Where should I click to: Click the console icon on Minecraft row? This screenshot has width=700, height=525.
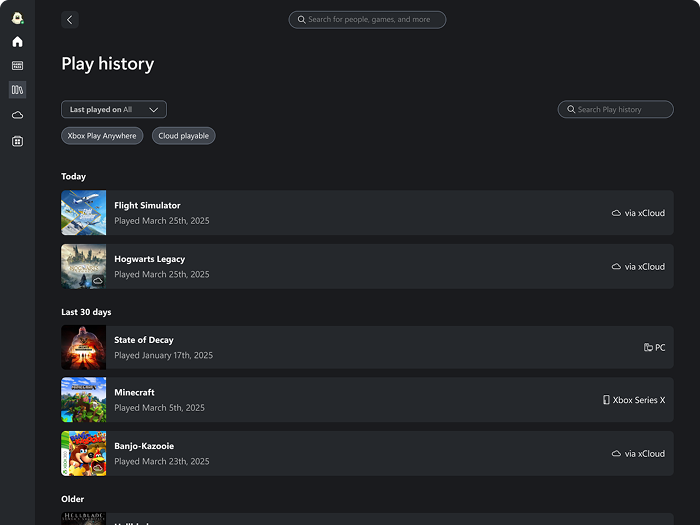[606, 400]
